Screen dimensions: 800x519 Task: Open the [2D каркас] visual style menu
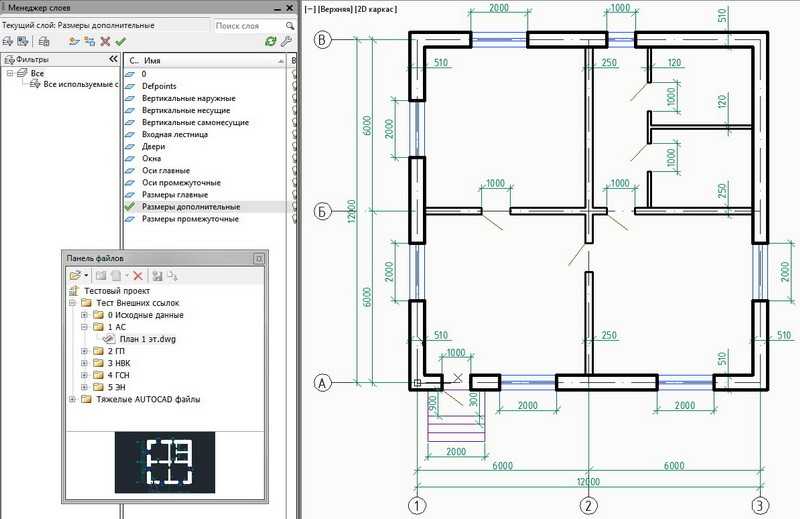click(375, 9)
